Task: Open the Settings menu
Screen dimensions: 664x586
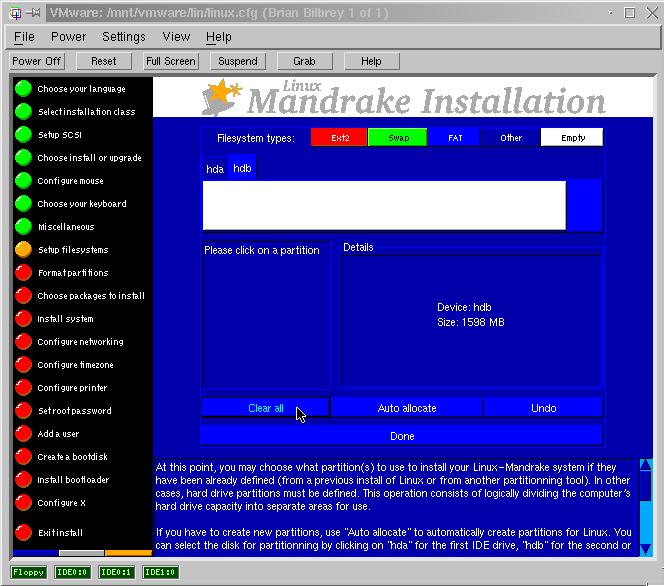Action: point(123,37)
